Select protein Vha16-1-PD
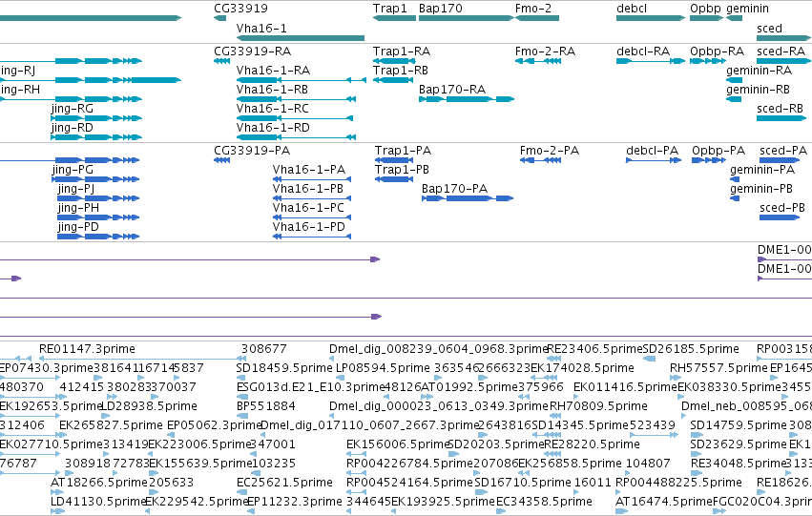The height and width of the screenshot is (516, 812). 308,227
